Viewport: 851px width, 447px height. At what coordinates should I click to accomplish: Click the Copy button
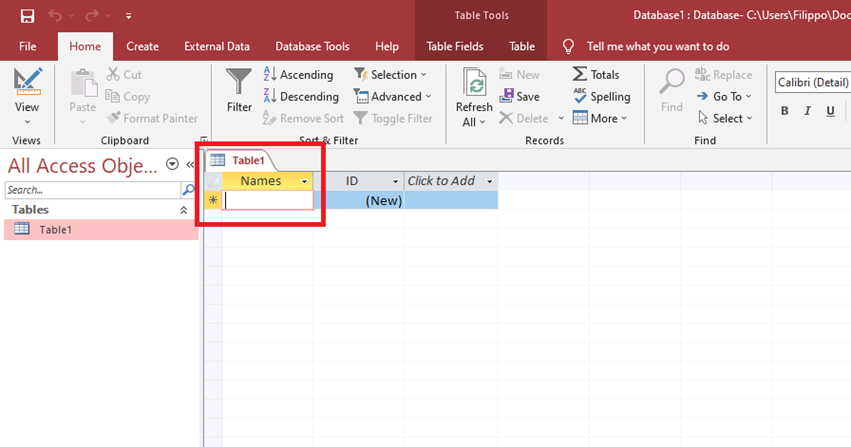point(128,97)
